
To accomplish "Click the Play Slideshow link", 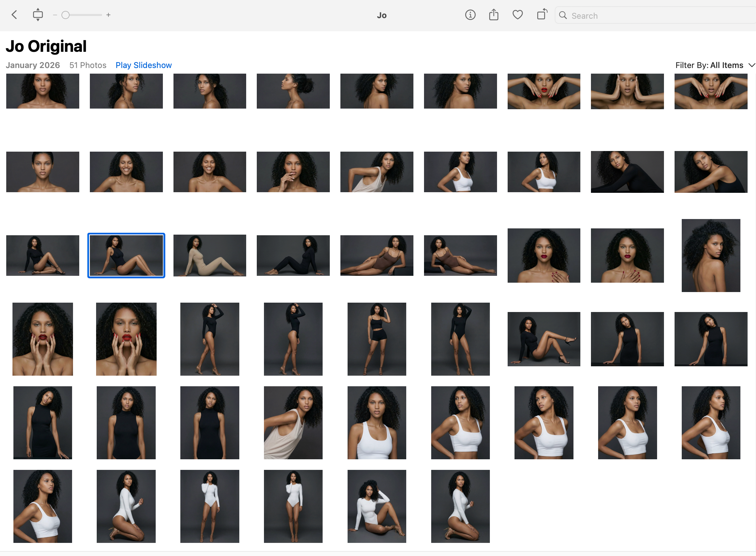I will [144, 65].
